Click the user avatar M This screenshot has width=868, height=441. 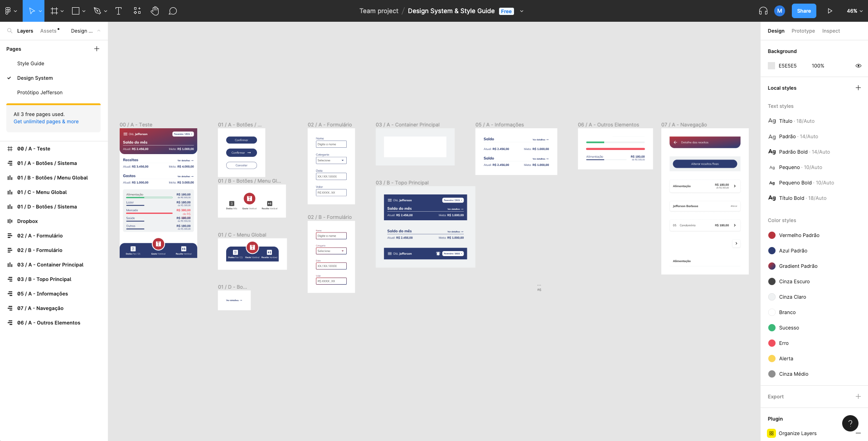(780, 11)
